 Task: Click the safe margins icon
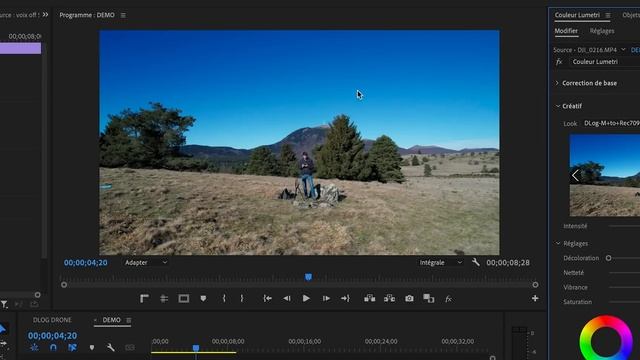pyautogui.click(x=164, y=298)
